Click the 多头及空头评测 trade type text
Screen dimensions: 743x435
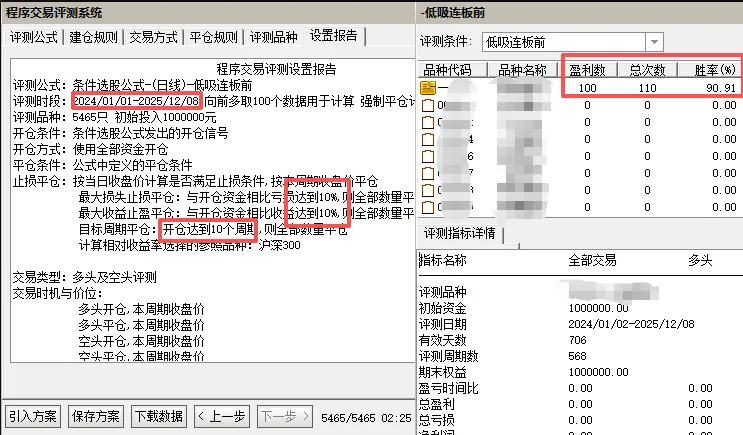114,277
